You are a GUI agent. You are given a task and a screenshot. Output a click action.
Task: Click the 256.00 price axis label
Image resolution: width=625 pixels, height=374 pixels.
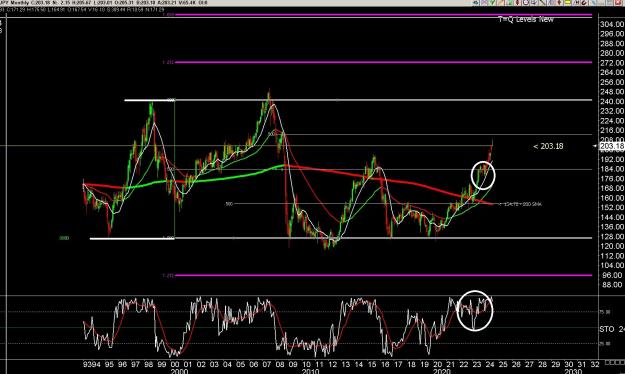(612, 82)
